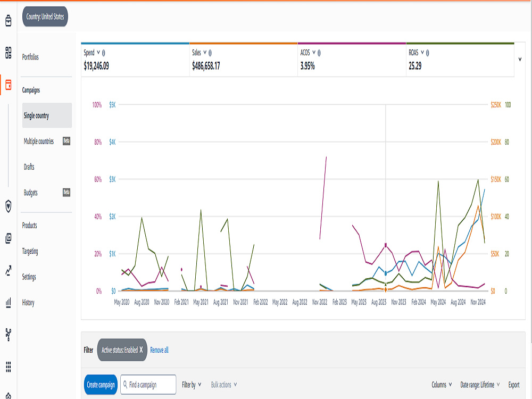Select Single country view
This screenshot has width=532, height=399.
click(x=47, y=115)
